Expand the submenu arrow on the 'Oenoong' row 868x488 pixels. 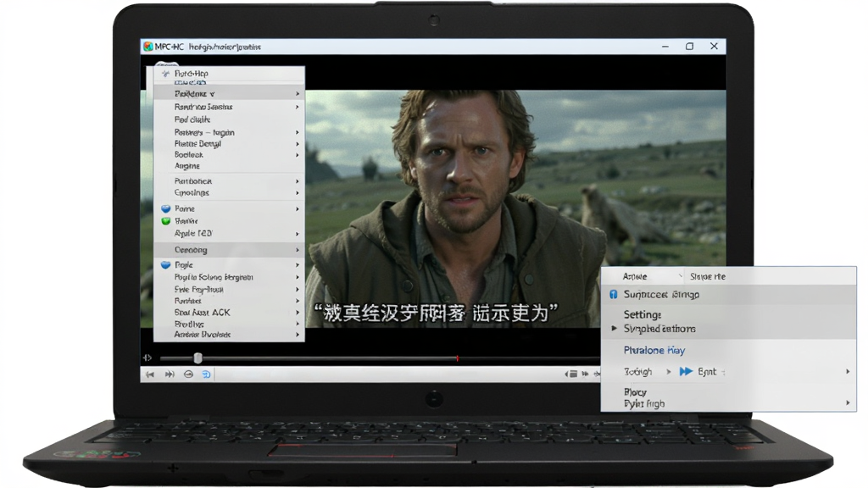click(298, 250)
